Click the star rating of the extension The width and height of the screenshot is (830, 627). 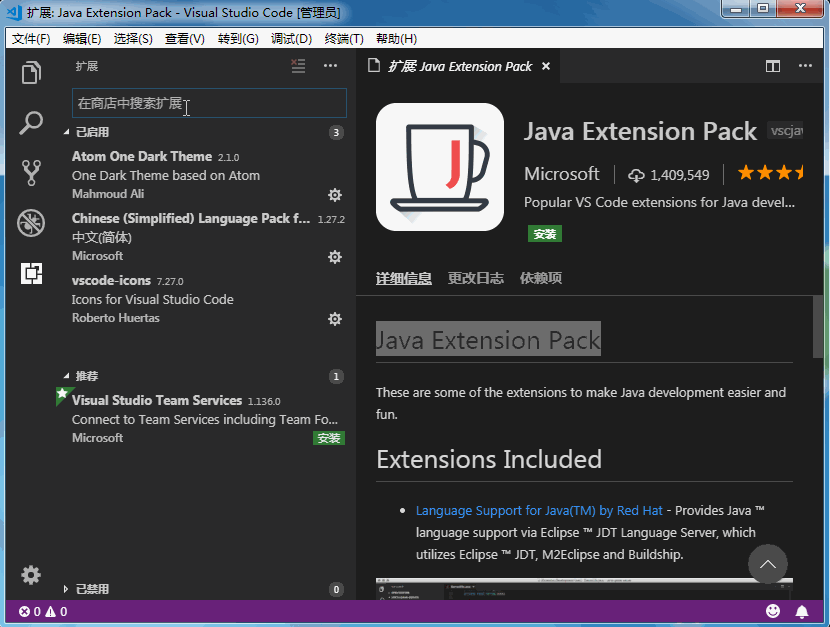pyautogui.click(x=770, y=172)
